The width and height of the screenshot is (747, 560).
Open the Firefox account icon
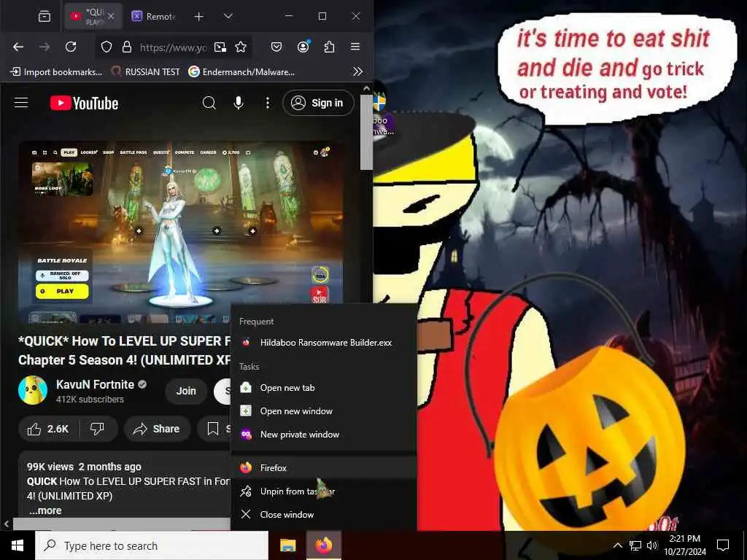coord(303,47)
